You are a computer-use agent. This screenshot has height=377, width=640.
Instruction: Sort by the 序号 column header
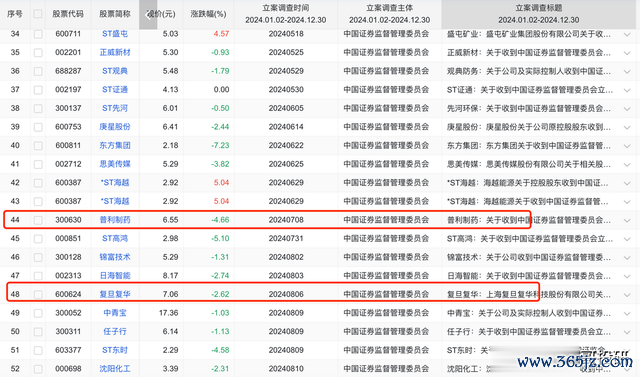coord(15,14)
